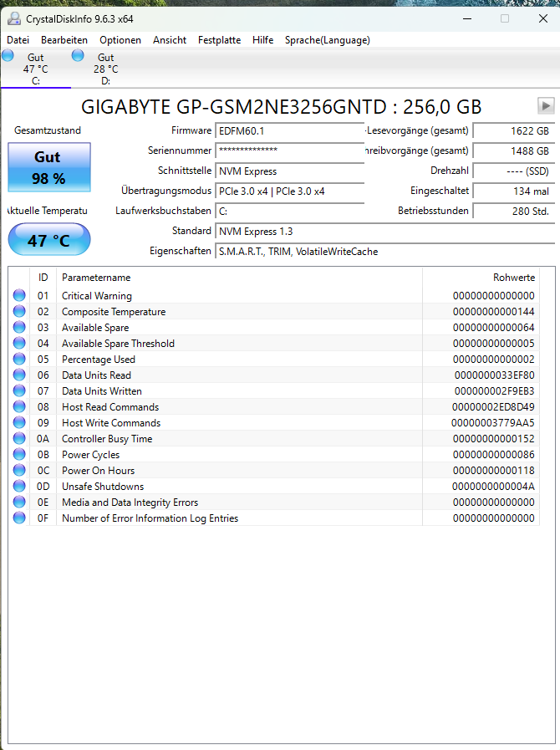Click the status orb for Controller Busy Time

19,438
